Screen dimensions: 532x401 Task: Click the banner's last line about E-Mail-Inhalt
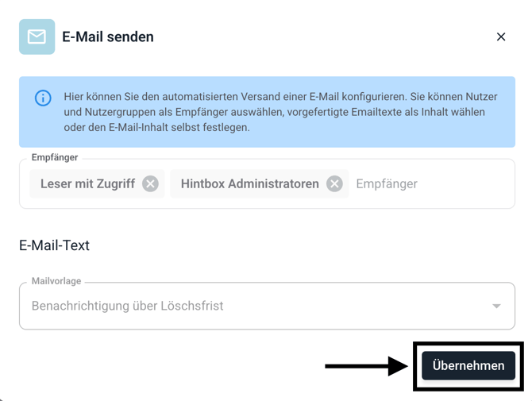click(156, 127)
